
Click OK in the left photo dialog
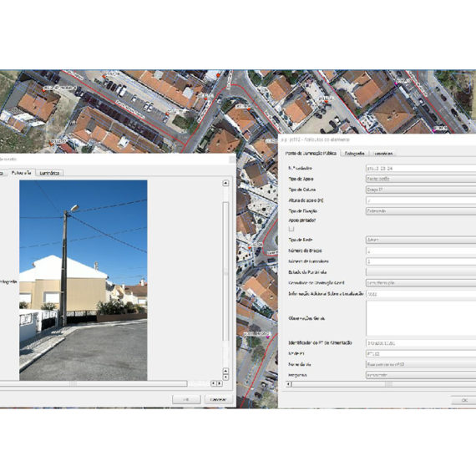pyautogui.click(x=186, y=399)
